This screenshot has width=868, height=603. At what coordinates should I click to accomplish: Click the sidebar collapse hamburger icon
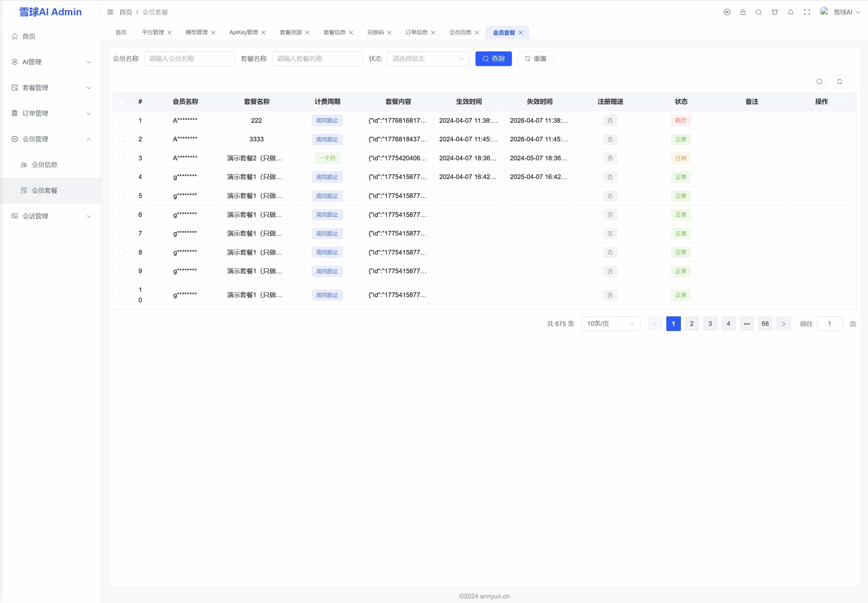coord(110,12)
